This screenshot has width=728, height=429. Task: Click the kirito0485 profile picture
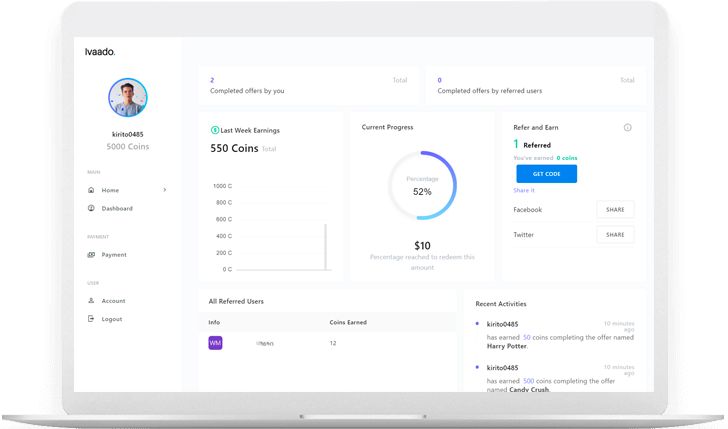click(127, 98)
